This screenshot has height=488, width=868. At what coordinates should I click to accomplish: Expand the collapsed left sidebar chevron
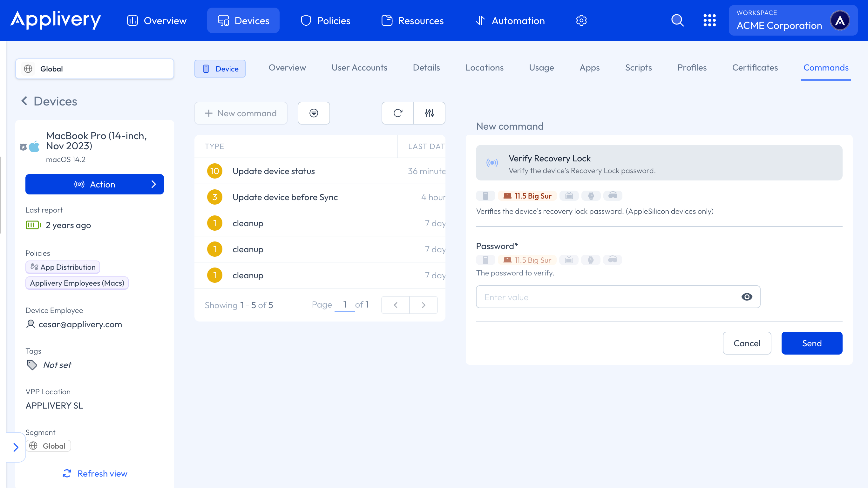tap(16, 447)
